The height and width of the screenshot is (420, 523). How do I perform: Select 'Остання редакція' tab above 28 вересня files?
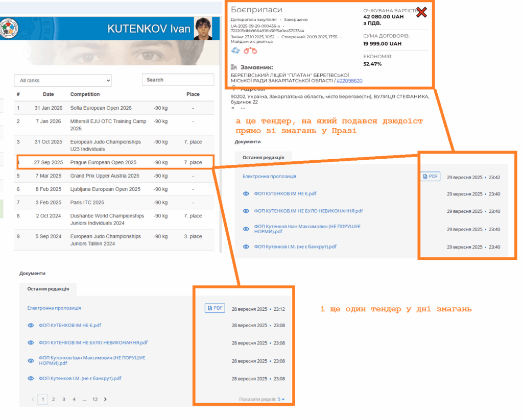(48, 289)
